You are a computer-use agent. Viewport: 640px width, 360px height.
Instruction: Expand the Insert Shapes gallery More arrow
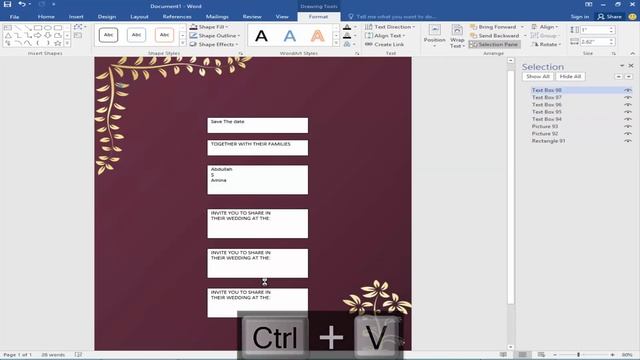(x=67, y=43)
